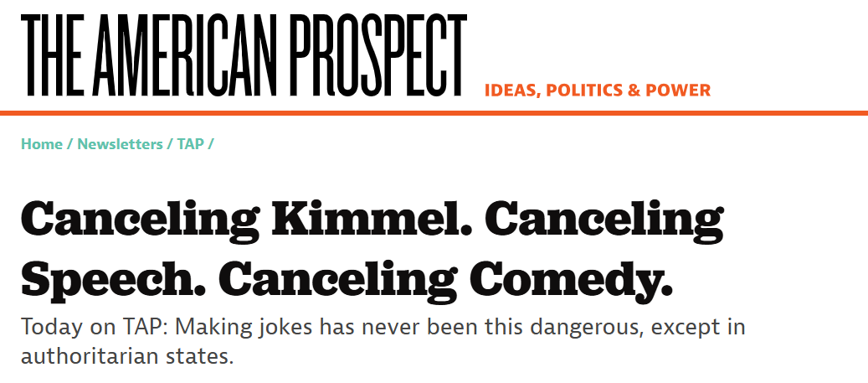Click the 'Ideas, Politics & Power' tagline
Viewport: 868px width, 383px height.
tap(598, 91)
